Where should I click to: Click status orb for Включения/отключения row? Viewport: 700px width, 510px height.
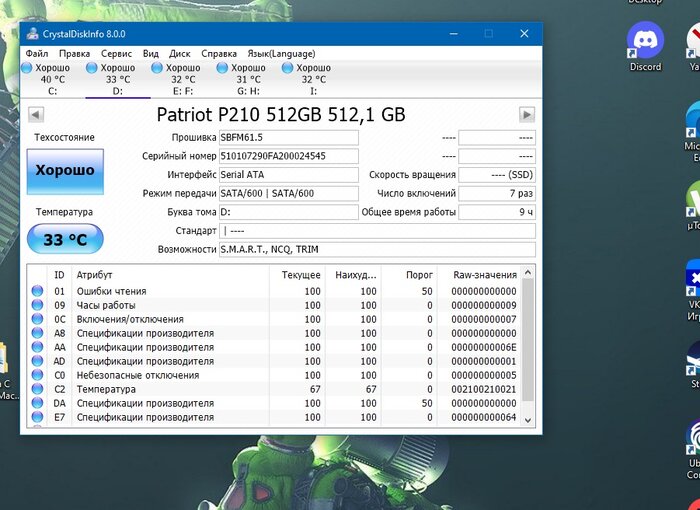pyautogui.click(x=38, y=319)
